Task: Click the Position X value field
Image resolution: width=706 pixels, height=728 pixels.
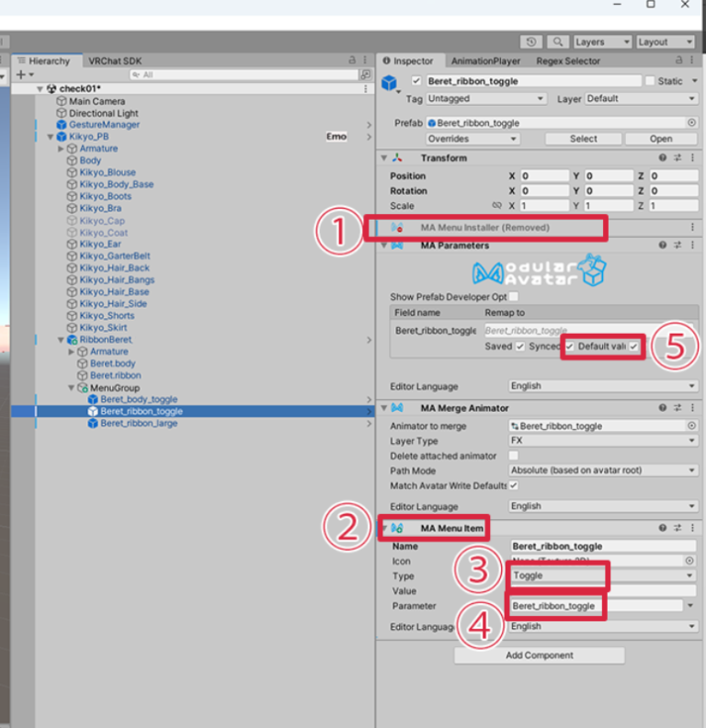Action: click(544, 176)
